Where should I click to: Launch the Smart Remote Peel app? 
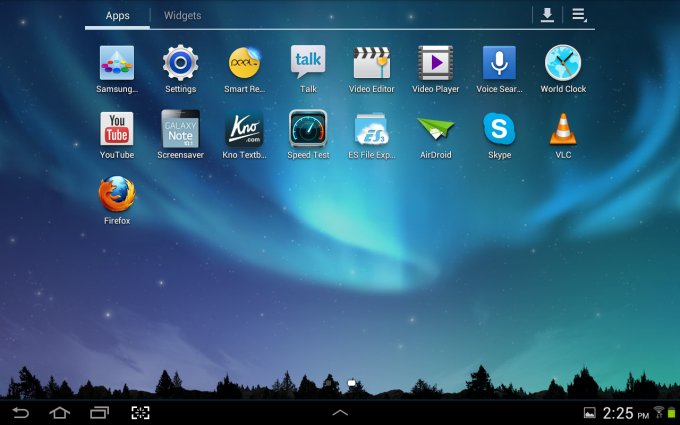coord(245,63)
